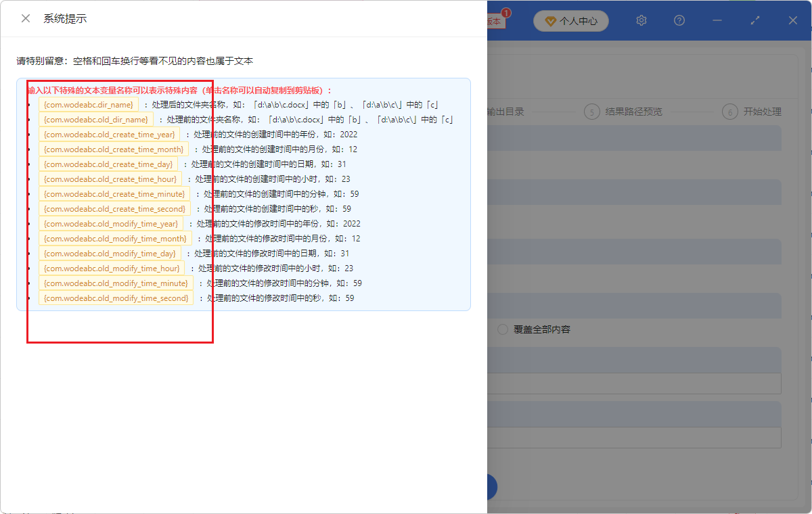Go to step 6 开始处理
Viewport: 812px width, 514px height.
point(764,112)
